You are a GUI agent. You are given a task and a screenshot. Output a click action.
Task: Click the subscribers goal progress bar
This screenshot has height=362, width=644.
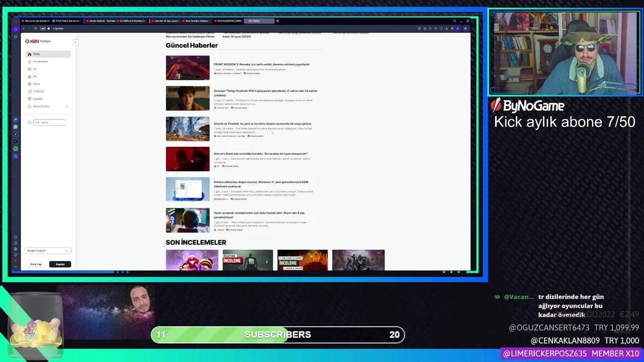click(x=278, y=335)
